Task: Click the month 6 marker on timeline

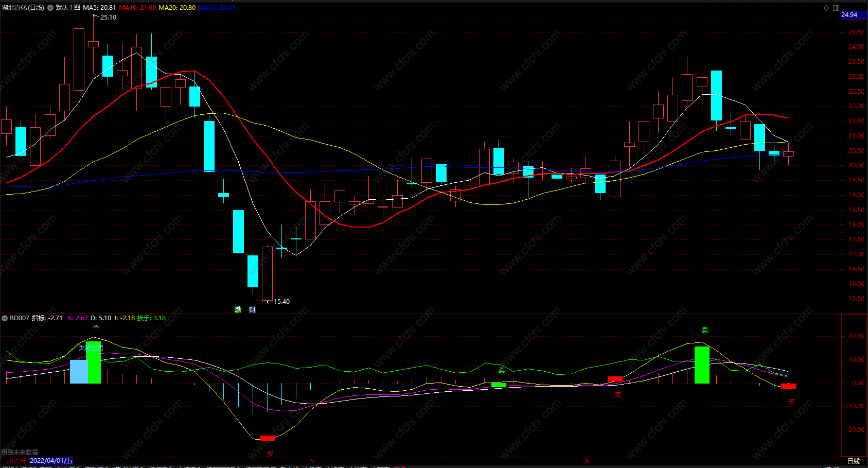Action: [x=587, y=461]
